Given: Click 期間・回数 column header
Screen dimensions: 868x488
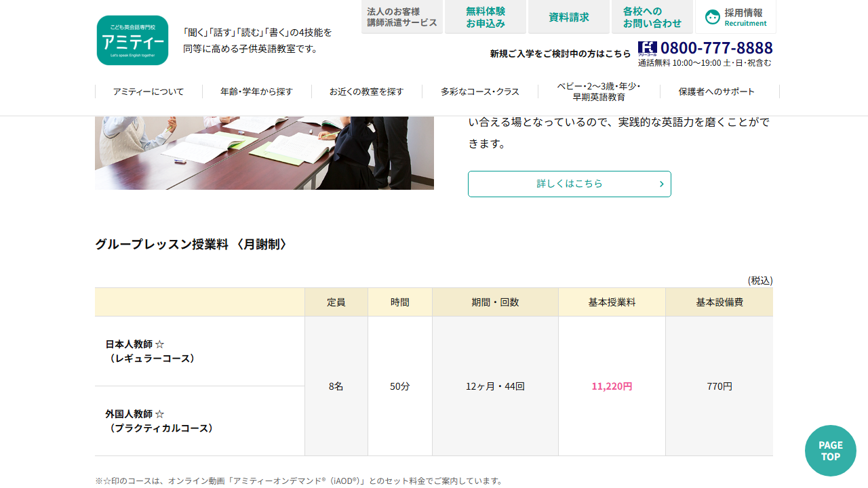Looking at the screenshot, I should [x=496, y=302].
